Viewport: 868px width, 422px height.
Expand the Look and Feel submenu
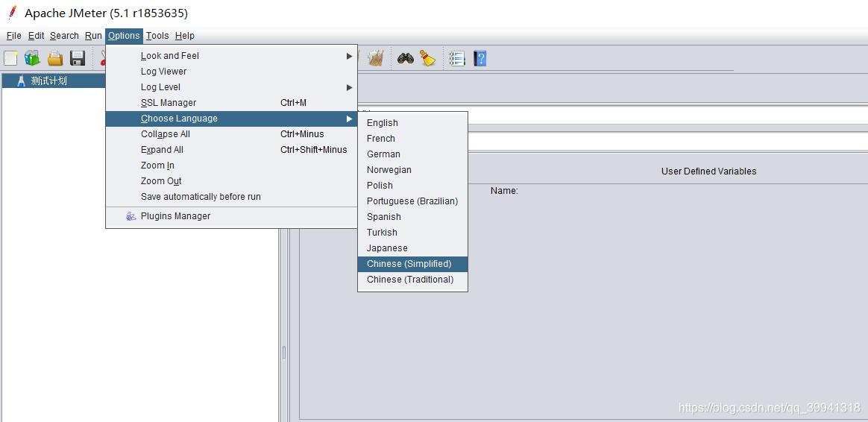(231, 56)
